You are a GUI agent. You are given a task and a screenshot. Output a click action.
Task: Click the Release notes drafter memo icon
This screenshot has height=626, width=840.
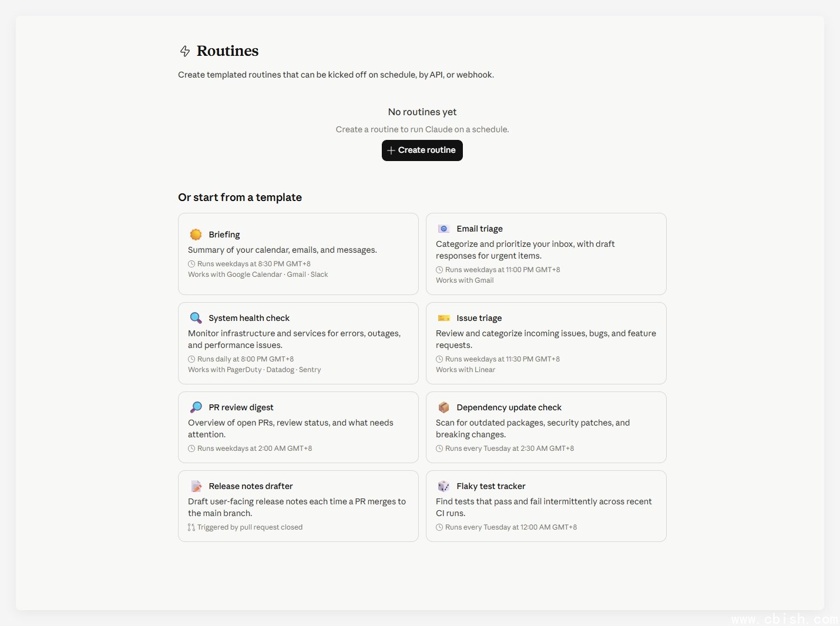click(x=196, y=486)
